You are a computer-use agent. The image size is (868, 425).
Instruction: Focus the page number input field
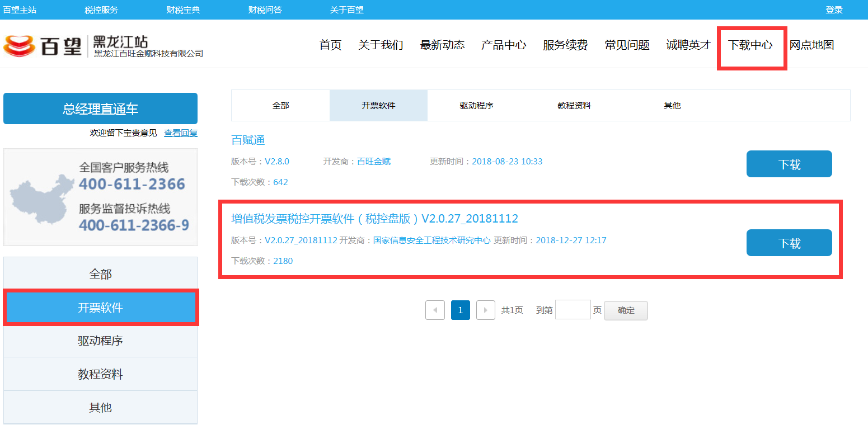point(573,309)
